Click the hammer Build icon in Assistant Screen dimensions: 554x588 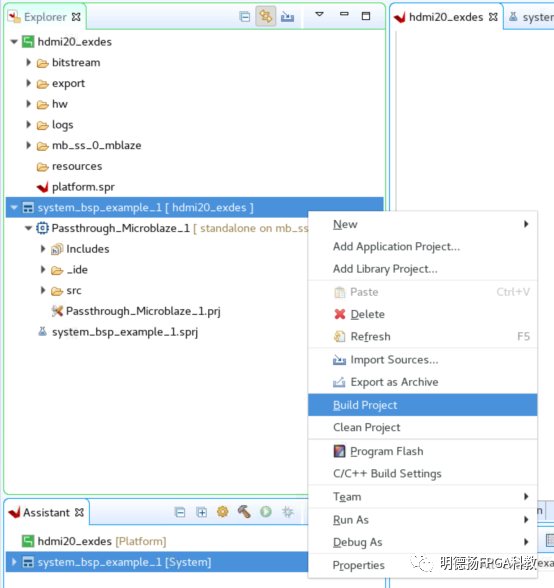pyautogui.click(x=244, y=512)
